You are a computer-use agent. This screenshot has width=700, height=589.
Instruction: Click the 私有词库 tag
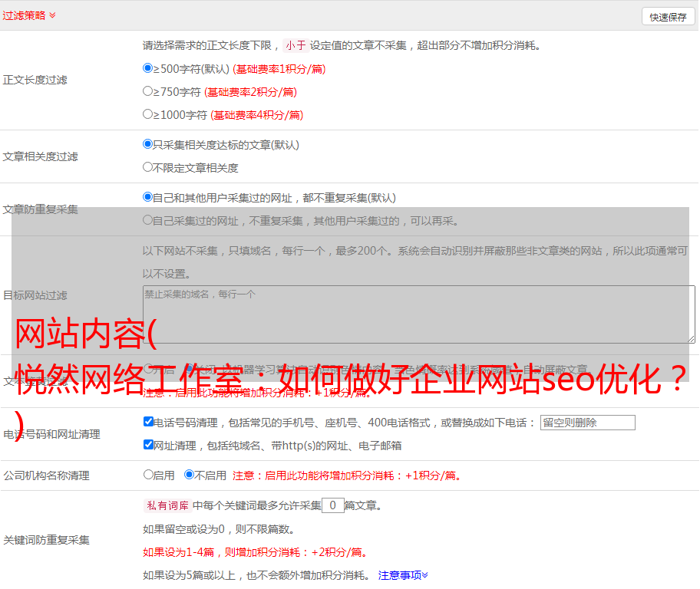point(168,505)
